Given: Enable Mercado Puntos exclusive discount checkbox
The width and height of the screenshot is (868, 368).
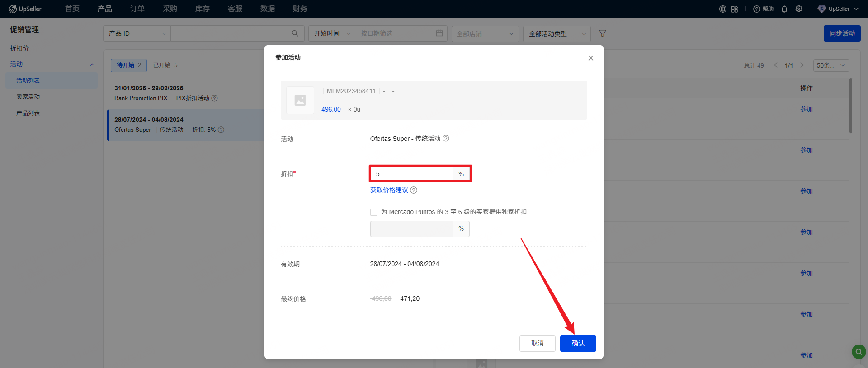Looking at the screenshot, I should click(374, 212).
